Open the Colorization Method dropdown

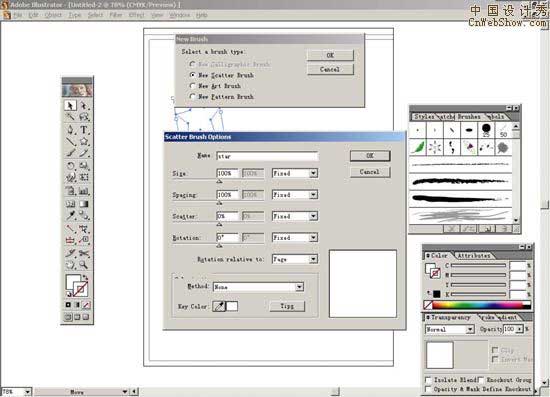[299, 287]
